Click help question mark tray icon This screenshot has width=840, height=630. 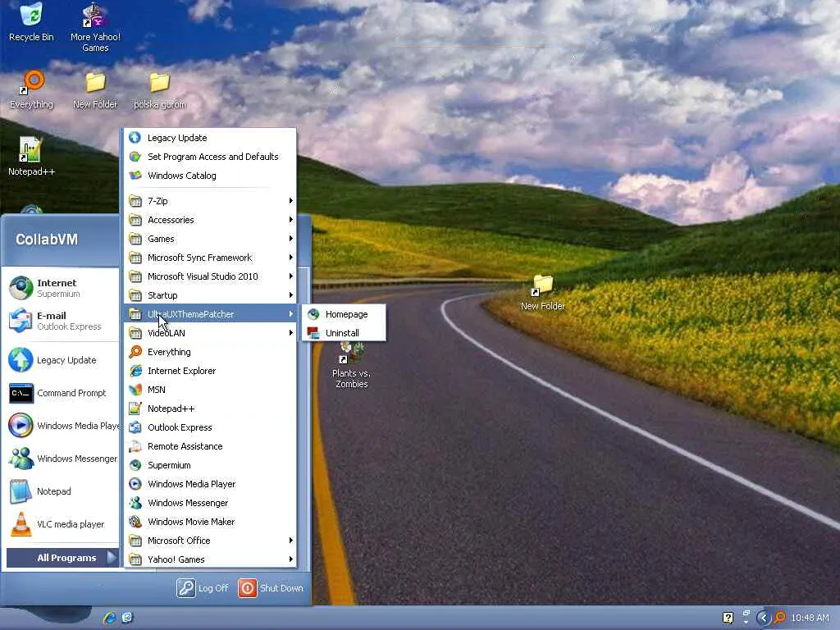click(728, 618)
